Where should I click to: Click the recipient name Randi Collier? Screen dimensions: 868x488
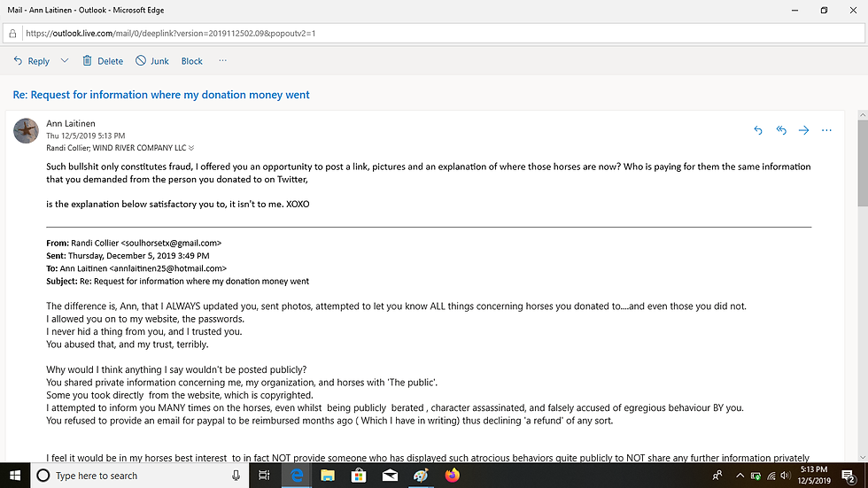click(67, 148)
